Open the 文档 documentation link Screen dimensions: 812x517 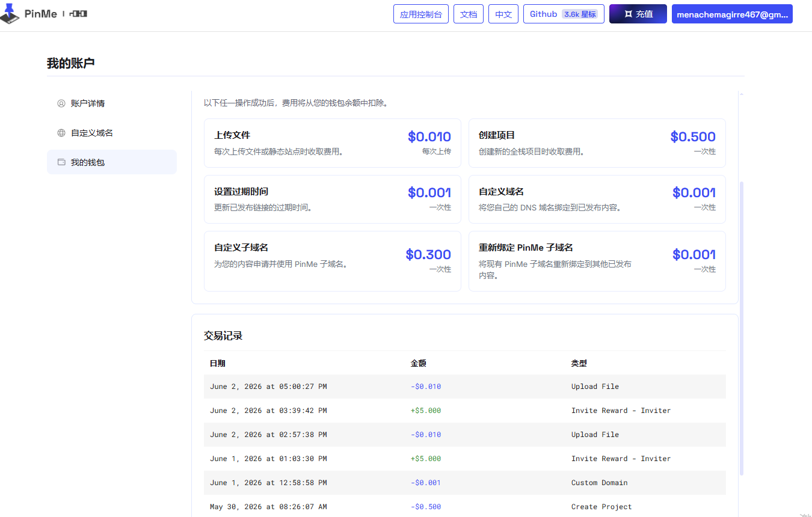point(469,14)
